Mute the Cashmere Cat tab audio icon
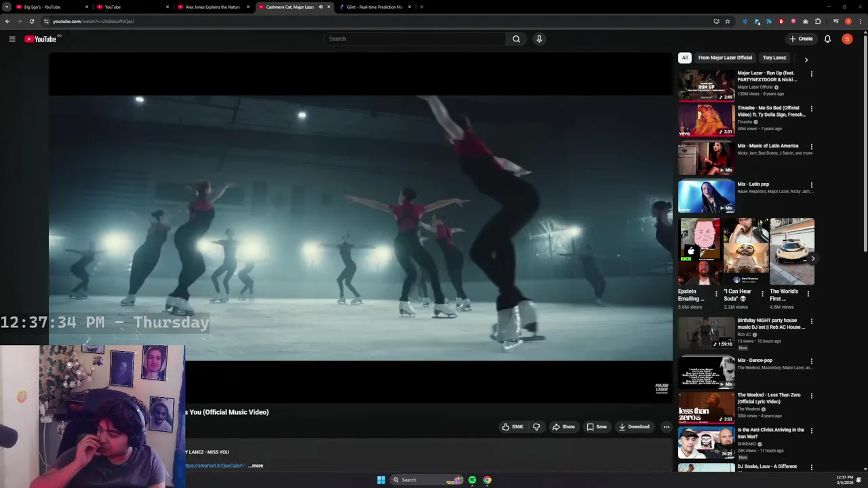 click(x=321, y=7)
